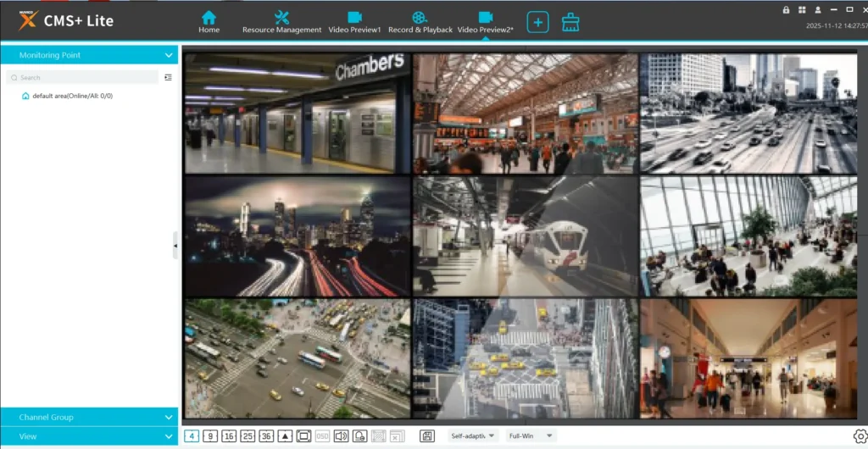The height and width of the screenshot is (449, 868).
Task: Open settings gear at bottom right
Action: [860, 435]
